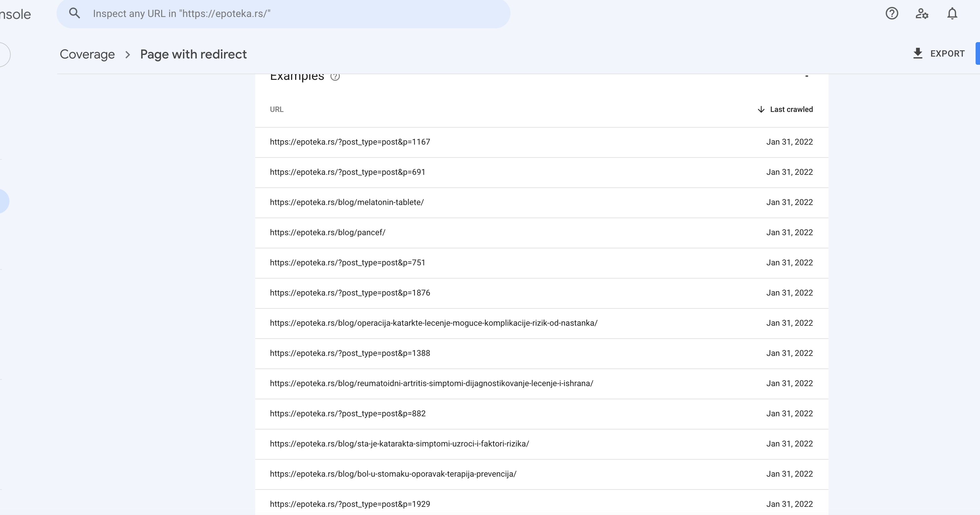Image resolution: width=980 pixels, height=515 pixels.
Task: Click the EXPORT button
Action: (x=939, y=54)
